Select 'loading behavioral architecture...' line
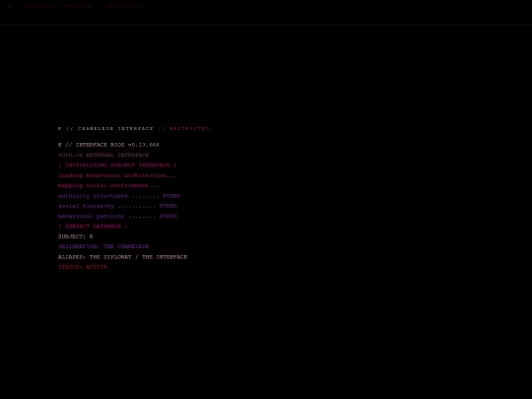Viewport: 532px width, 399px height. [x=117, y=175]
